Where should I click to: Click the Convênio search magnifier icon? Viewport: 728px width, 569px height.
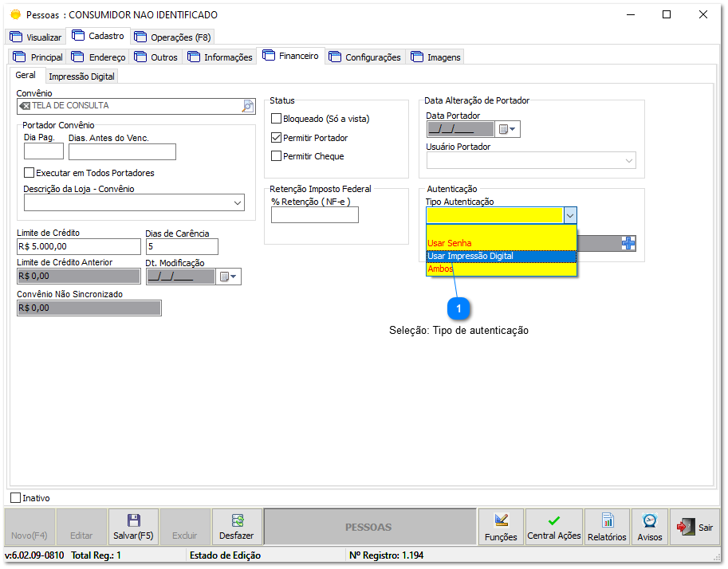pos(248,106)
